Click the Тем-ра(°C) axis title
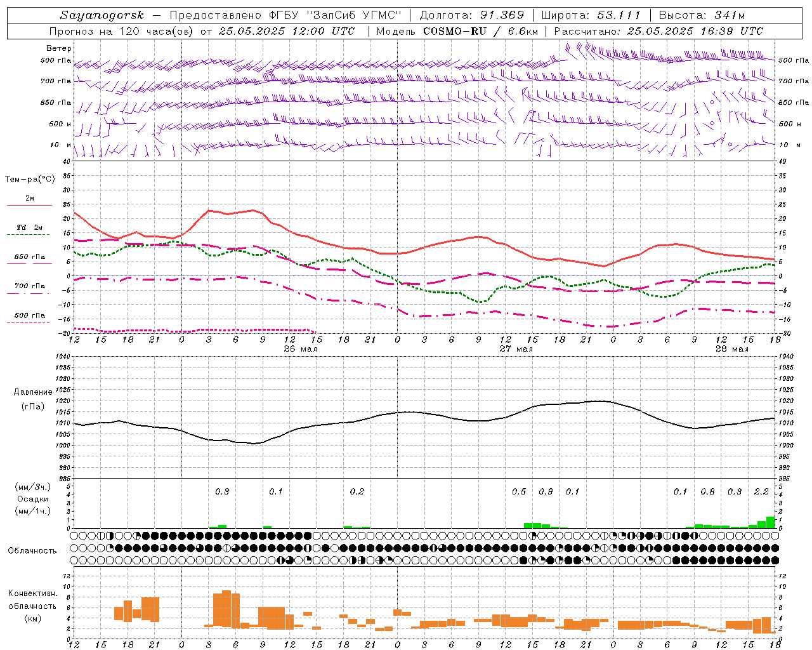812x650 pixels. coord(30,180)
